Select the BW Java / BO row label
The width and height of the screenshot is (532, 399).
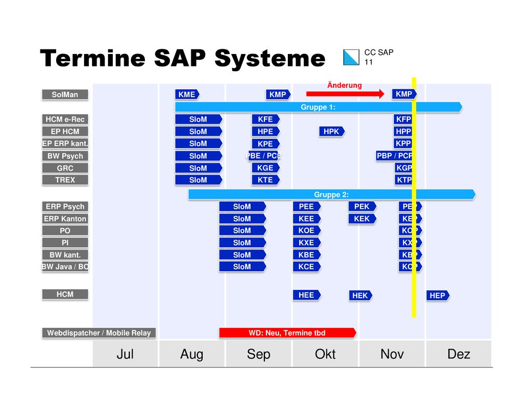65,267
